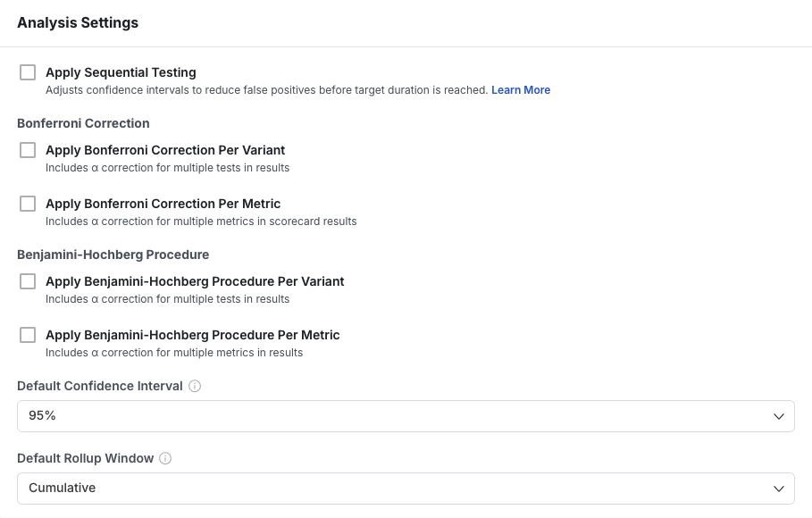Open the Learn More link
The height and width of the screenshot is (518, 812).
click(521, 90)
